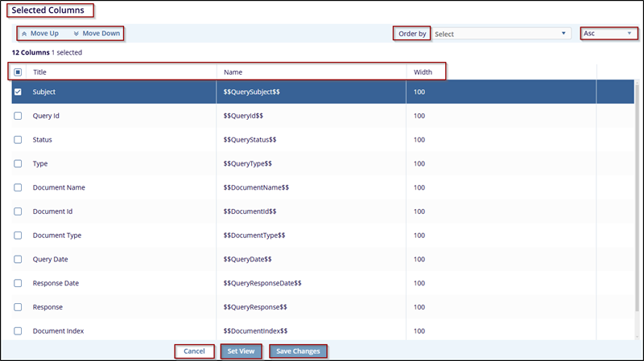Open the Order by Select dropdown
The image size is (644, 361).
click(x=500, y=34)
